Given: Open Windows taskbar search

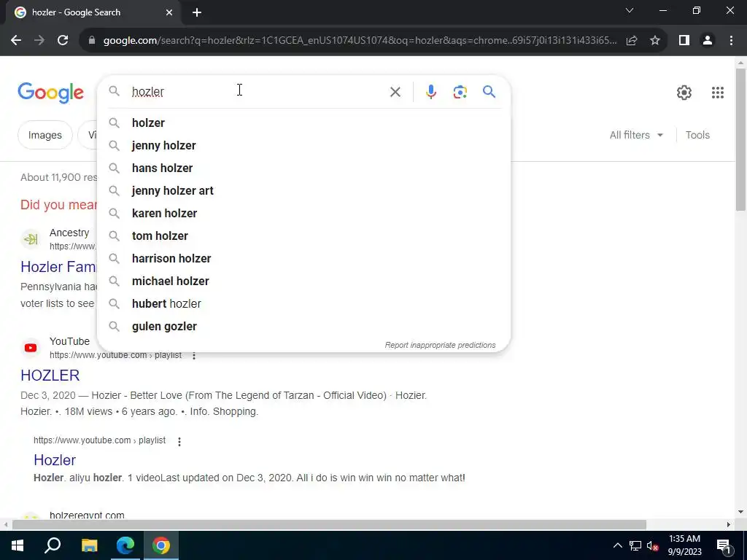Looking at the screenshot, I should pyautogui.click(x=53, y=545).
